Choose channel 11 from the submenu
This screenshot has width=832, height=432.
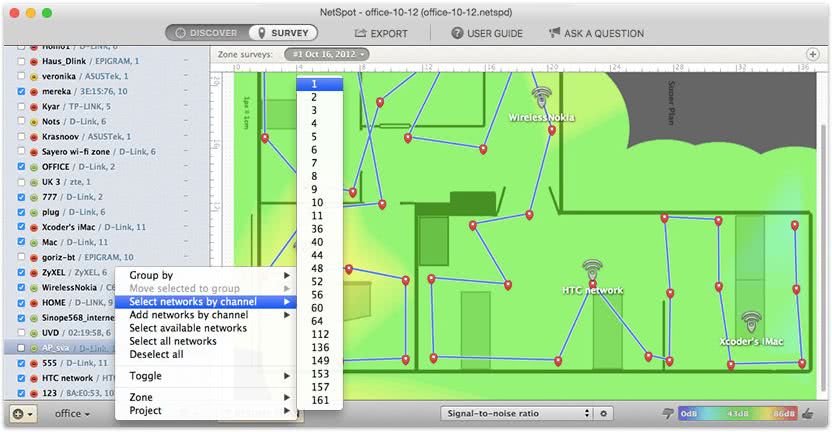317,215
